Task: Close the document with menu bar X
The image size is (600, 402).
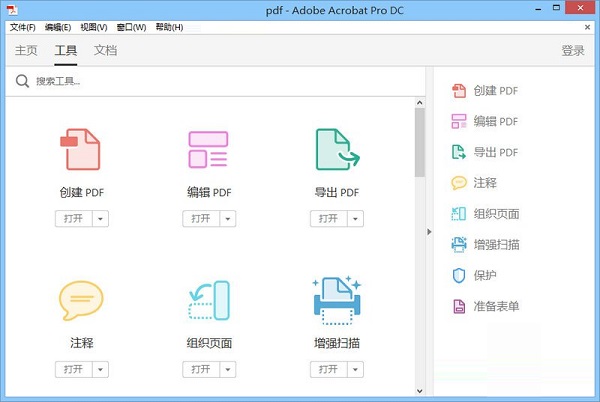Action: [587, 27]
